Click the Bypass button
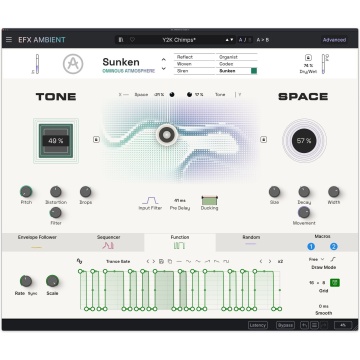360x360 pixels. click(x=285, y=325)
